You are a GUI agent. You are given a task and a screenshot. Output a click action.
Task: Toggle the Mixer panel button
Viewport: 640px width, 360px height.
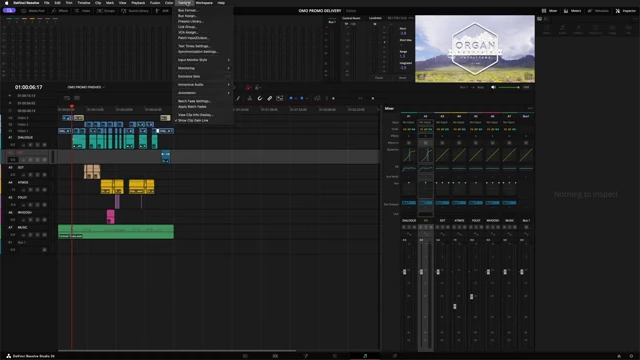click(x=549, y=11)
